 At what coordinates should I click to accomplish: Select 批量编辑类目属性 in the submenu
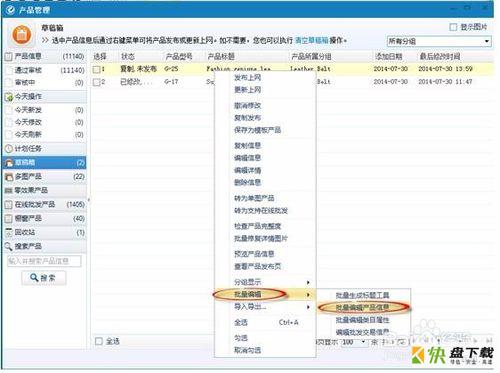point(363,320)
